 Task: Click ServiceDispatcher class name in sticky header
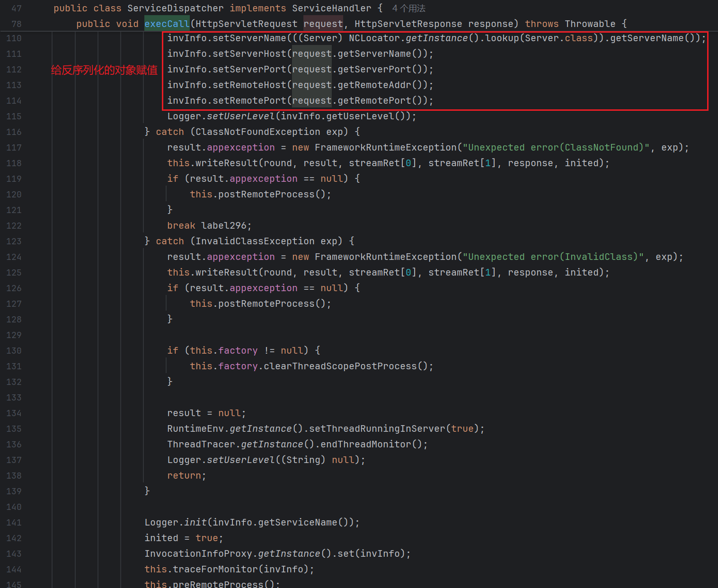(175, 9)
